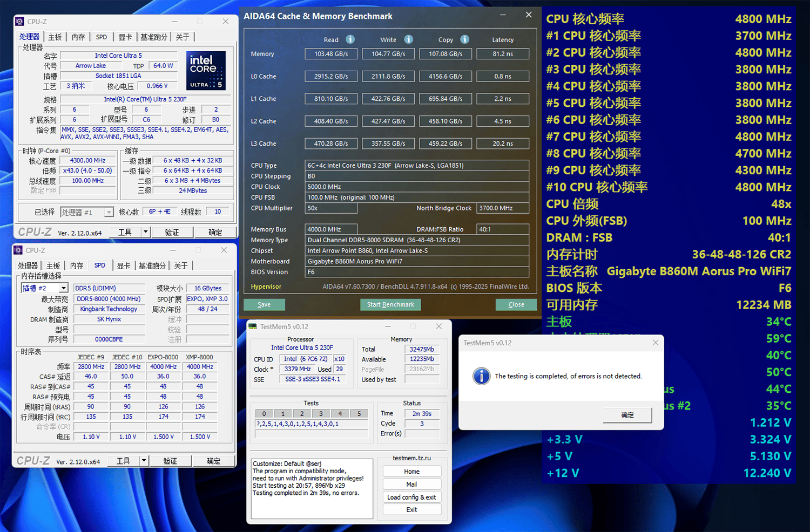Click the XMP-8000 column header in SPD timings

click(x=199, y=357)
